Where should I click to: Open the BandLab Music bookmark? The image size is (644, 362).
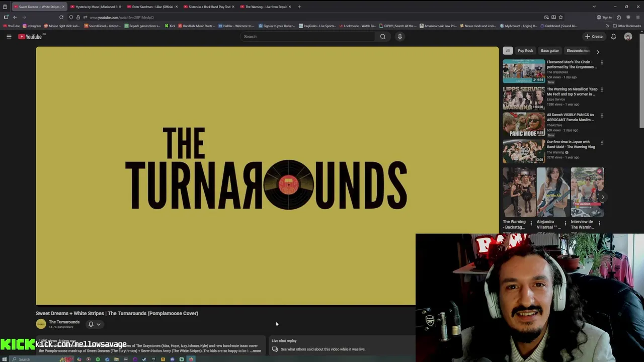point(196,26)
